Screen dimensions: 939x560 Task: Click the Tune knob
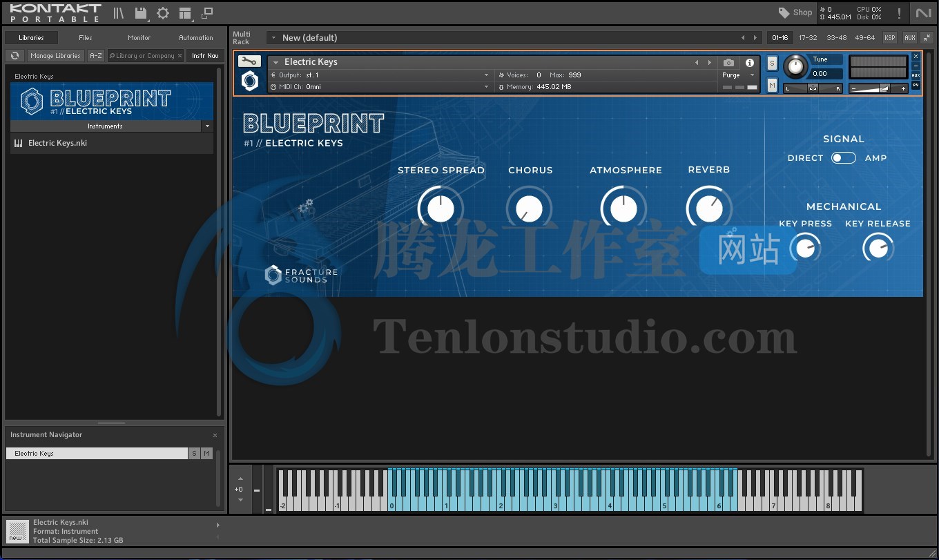[x=795, y=67]
